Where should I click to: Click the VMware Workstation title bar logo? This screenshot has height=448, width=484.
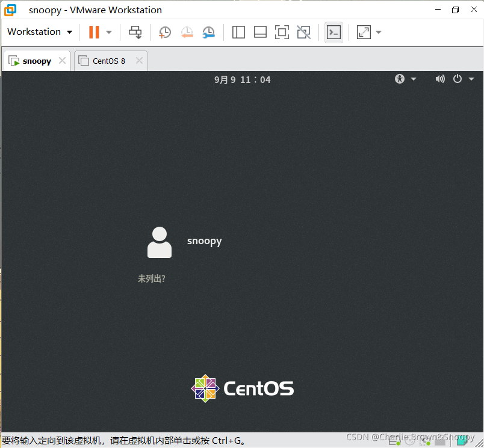tap(10, 10)
